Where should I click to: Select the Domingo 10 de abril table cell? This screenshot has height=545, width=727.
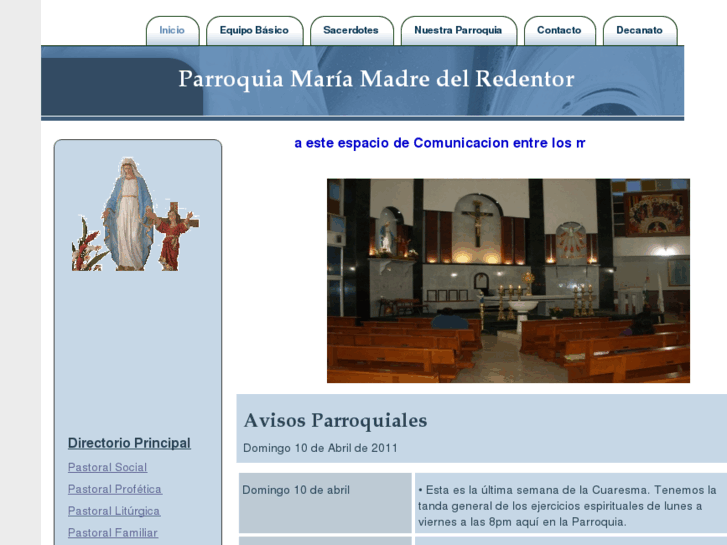pyautogui.click(x=325, y=503)
